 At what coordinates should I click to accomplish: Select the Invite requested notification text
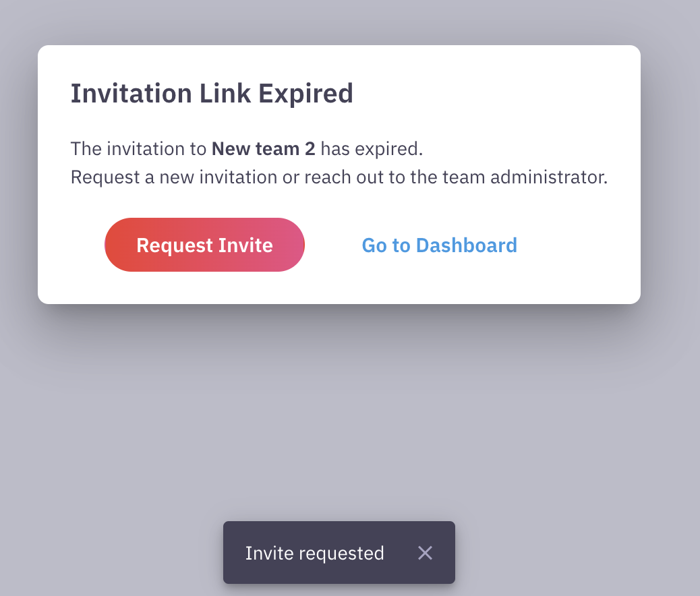tap(315, 553)
